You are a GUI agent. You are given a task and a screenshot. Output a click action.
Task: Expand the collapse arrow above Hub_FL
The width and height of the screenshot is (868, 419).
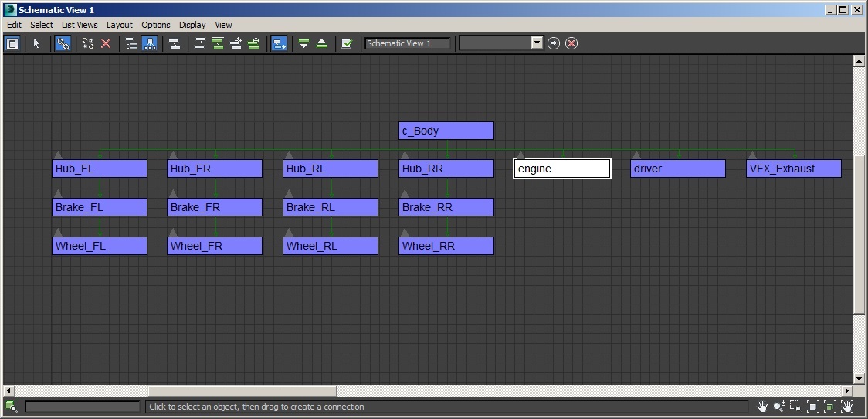tap(58, 155)
